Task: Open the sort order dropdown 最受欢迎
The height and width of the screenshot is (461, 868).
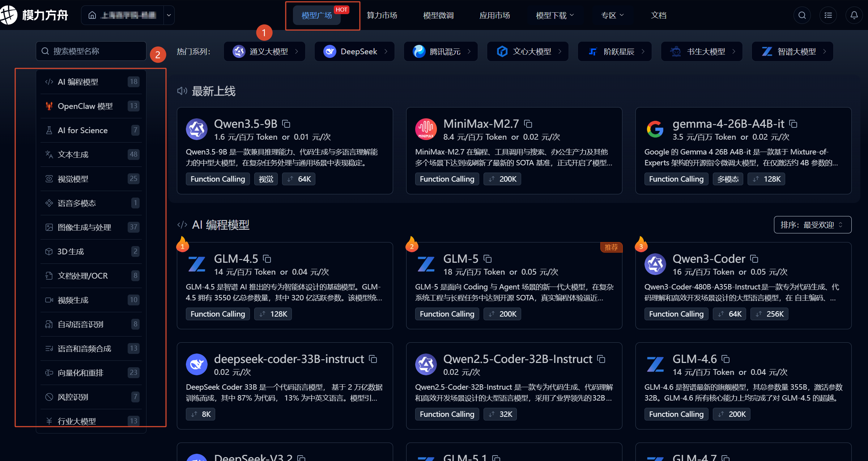Action: tap(812, 225)
